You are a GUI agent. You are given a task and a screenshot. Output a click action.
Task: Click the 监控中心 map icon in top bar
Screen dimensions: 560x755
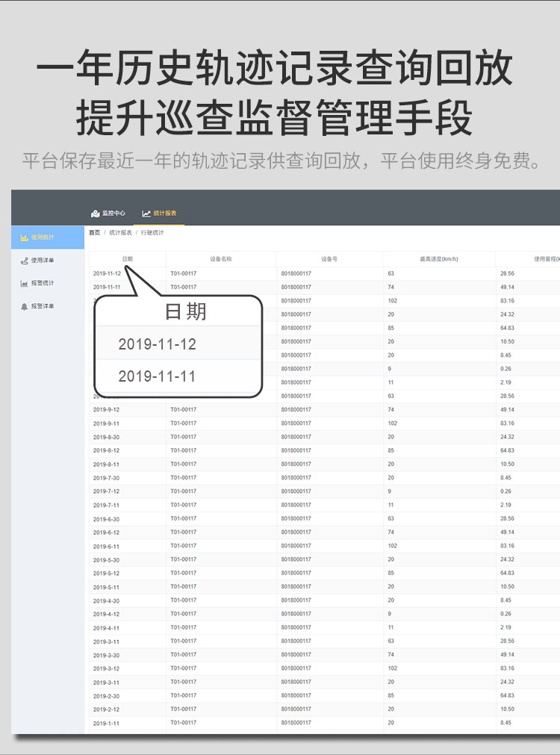click(x=95, y=214)
